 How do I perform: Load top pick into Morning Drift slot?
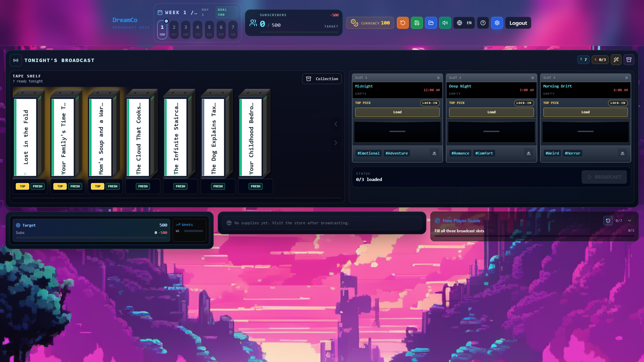(585, 112)
